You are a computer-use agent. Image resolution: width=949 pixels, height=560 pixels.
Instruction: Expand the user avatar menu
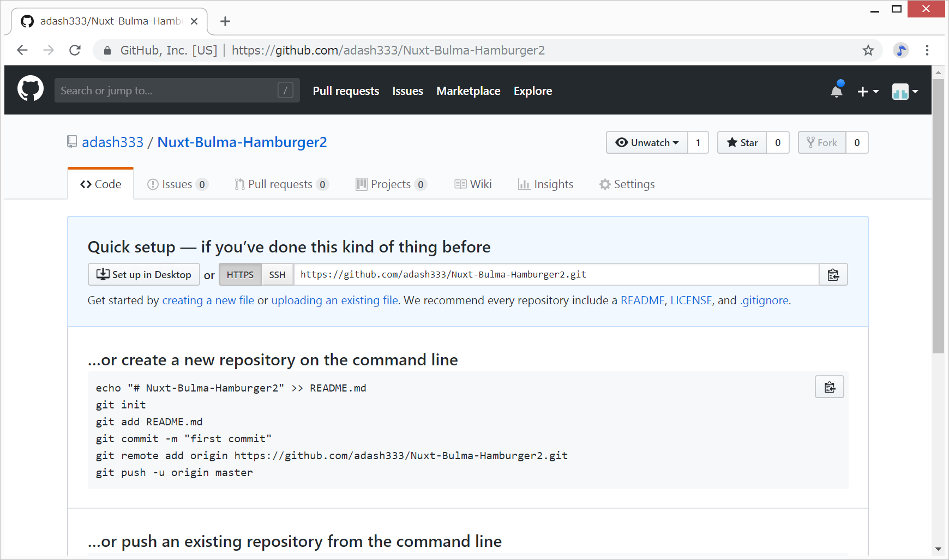coord(905,92)
